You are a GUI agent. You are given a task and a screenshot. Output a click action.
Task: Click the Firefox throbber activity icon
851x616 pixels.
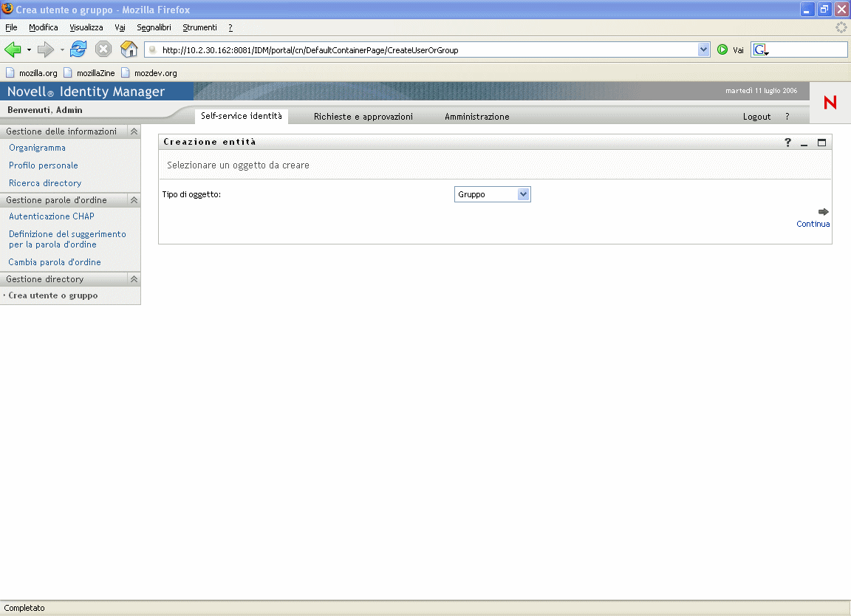tap(841, 27)
